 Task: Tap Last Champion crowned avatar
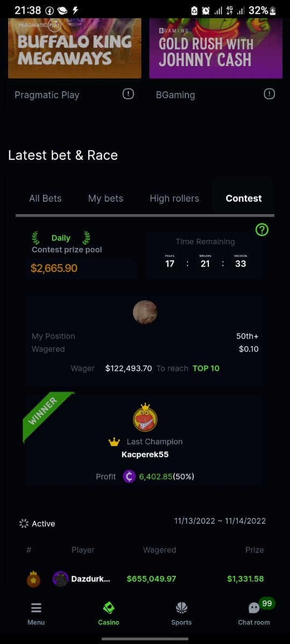click(145, 418)
